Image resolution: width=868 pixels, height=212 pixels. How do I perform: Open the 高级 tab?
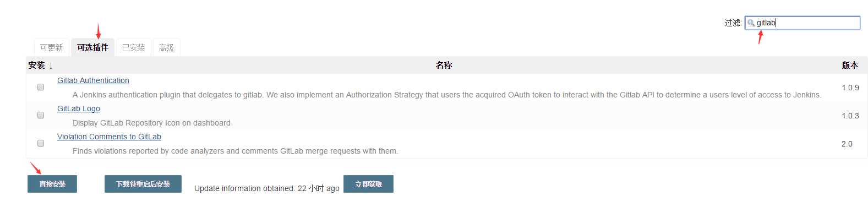click(166, 48)
